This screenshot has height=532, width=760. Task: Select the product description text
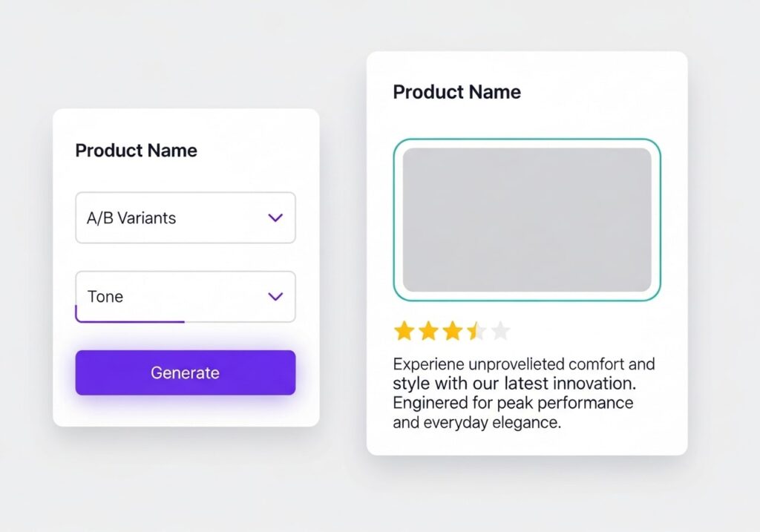[x=522, y=393]
